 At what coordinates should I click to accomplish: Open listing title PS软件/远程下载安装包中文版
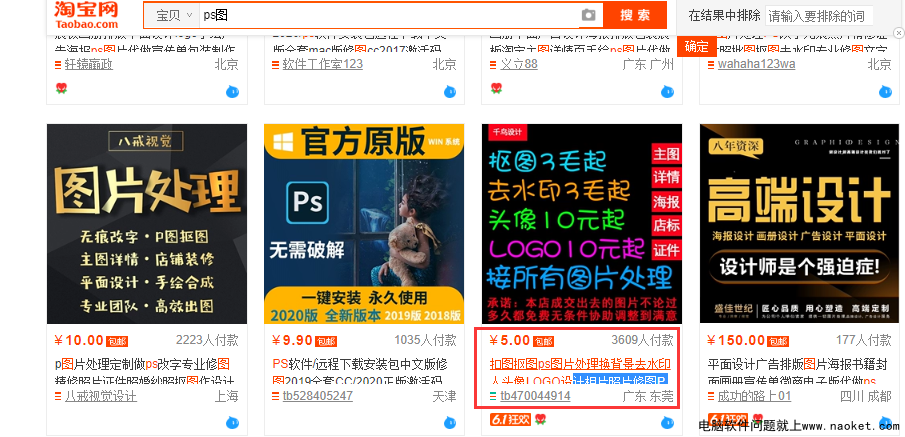pos(360,372)
